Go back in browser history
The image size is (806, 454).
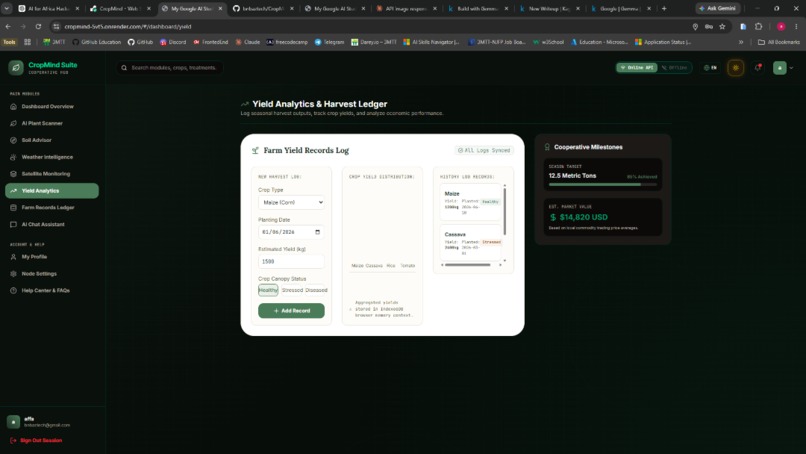(8, 26)
